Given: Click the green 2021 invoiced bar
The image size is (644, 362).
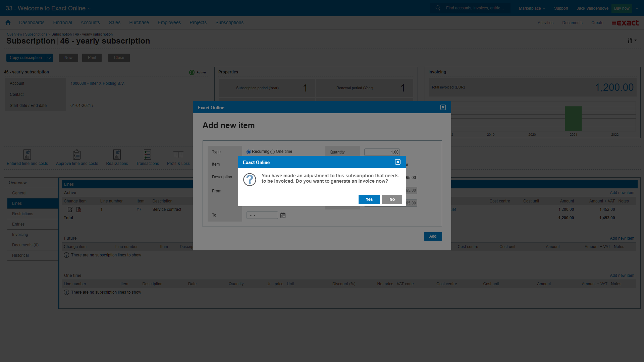Looking at the screenshot, I should coord(573,119).
